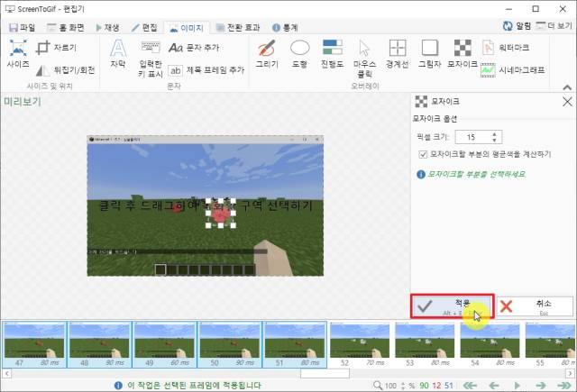Go to the next frame
577x392 pixels.
tap(541, 386)
